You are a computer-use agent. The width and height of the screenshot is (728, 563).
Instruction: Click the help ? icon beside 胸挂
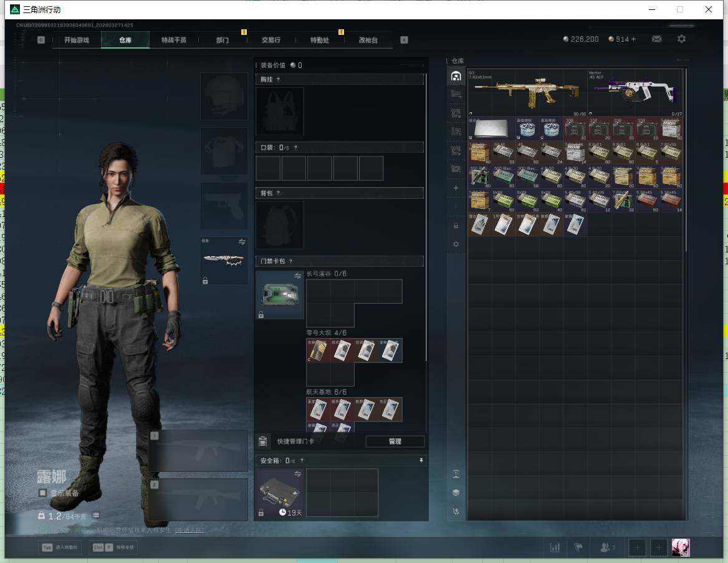pyautogui.click(x=278, y=79)
